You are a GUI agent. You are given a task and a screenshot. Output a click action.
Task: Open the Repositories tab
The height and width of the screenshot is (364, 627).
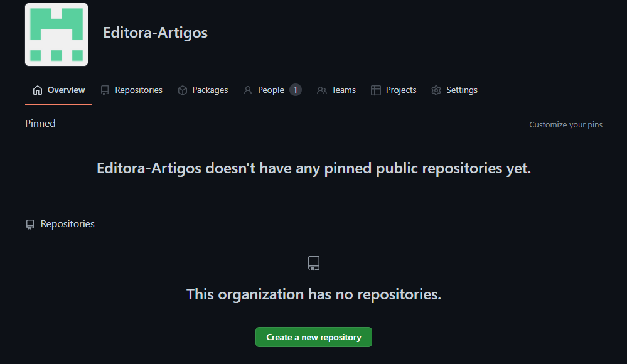pyautogui.click(x=132, y=90)
